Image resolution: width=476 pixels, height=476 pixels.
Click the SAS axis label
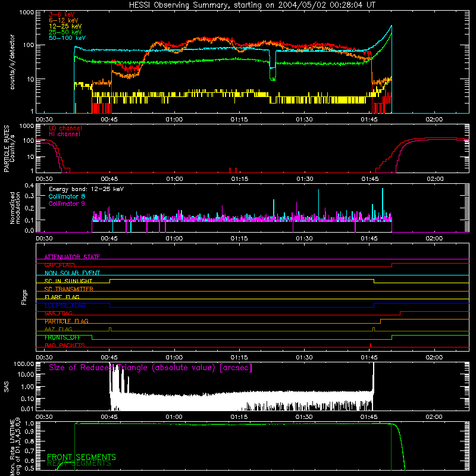[7, 387]
